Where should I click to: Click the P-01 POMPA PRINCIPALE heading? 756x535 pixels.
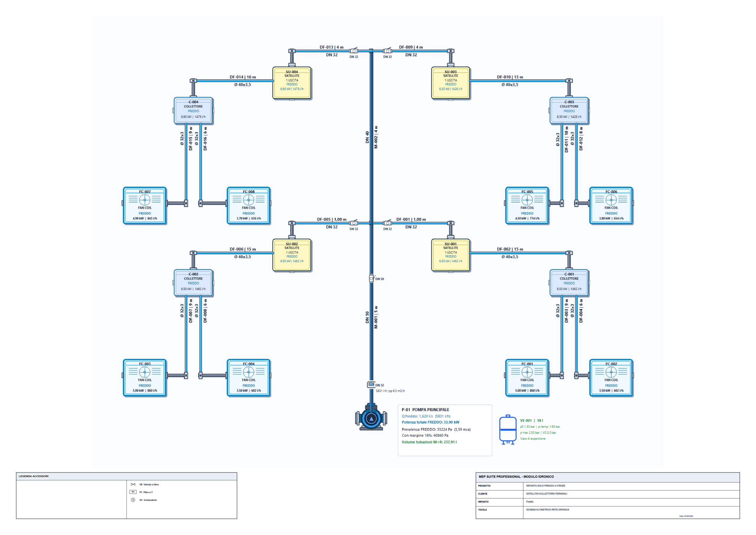(425, 410)
